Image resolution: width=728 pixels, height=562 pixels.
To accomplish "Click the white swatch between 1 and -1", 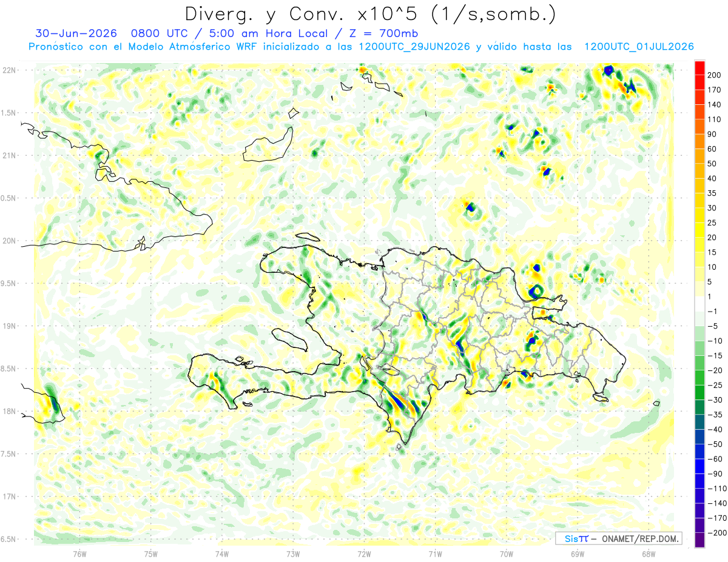I will point(699,304).
